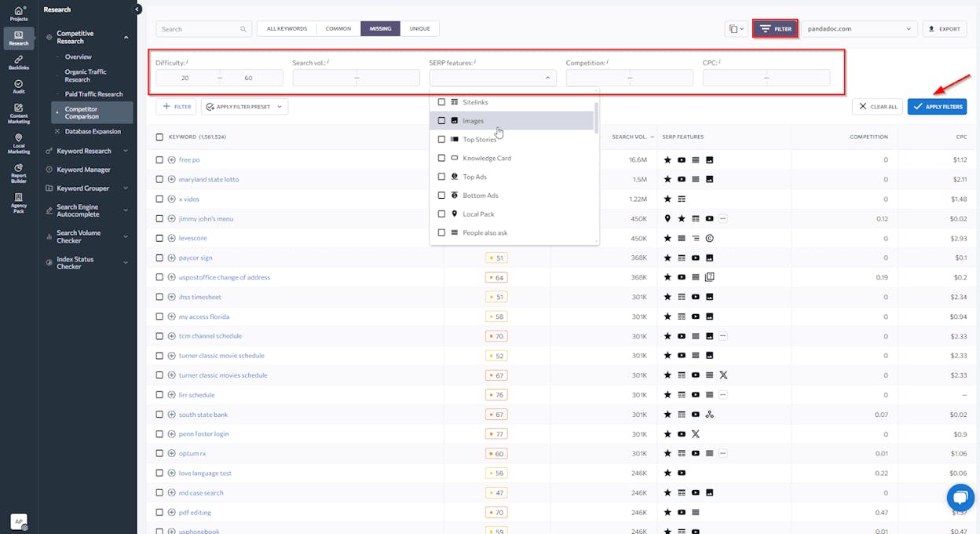This screenshot has height=534, width=980.
Task: Expand the Keyword Research section
Action: (x=126, y=151)
